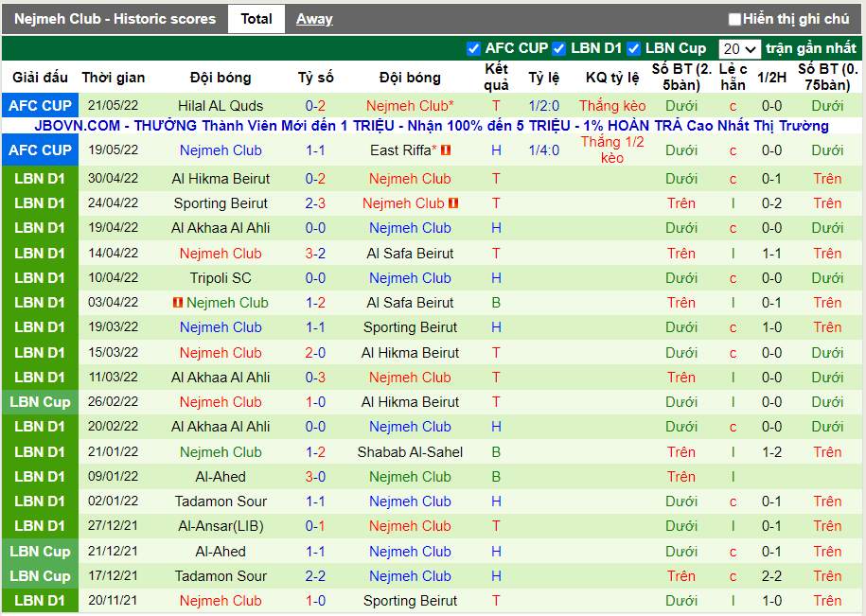This screenshot has height=616, width=866.
Task: Click the Nejmeh Club - Historic scores title
Action: click(x=115, y=19)
